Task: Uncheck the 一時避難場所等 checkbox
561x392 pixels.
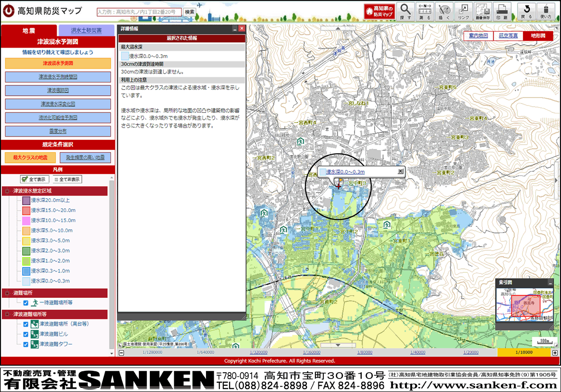Action: 26,303
